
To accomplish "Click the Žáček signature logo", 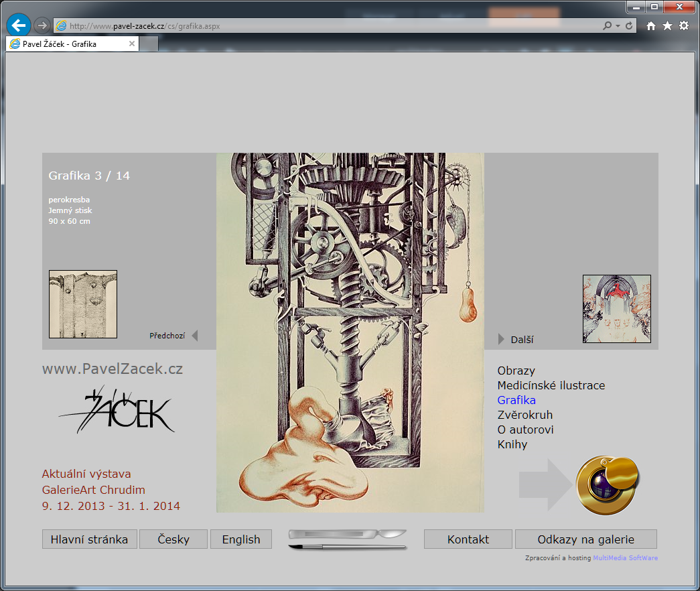I will click(x=117, y=410).
